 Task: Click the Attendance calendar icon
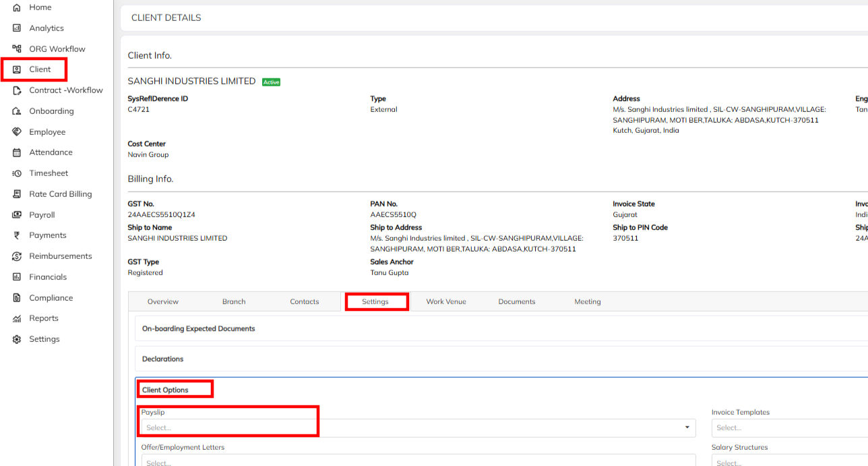(17, 152)
